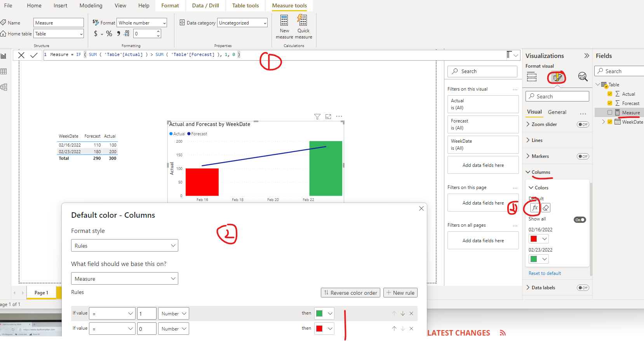
Task: Toggle Markers switch
Action: pos(583,156)
